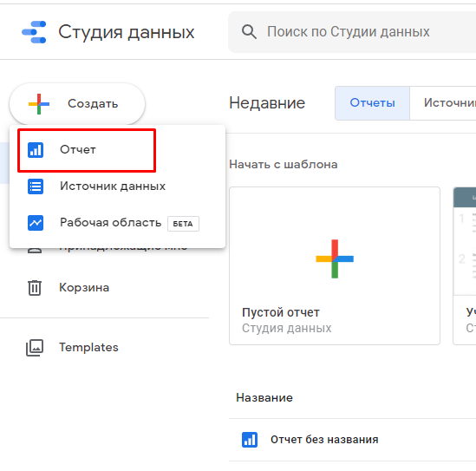
Task: Switch to the Источники tab
Action: (x=443, y=103)
